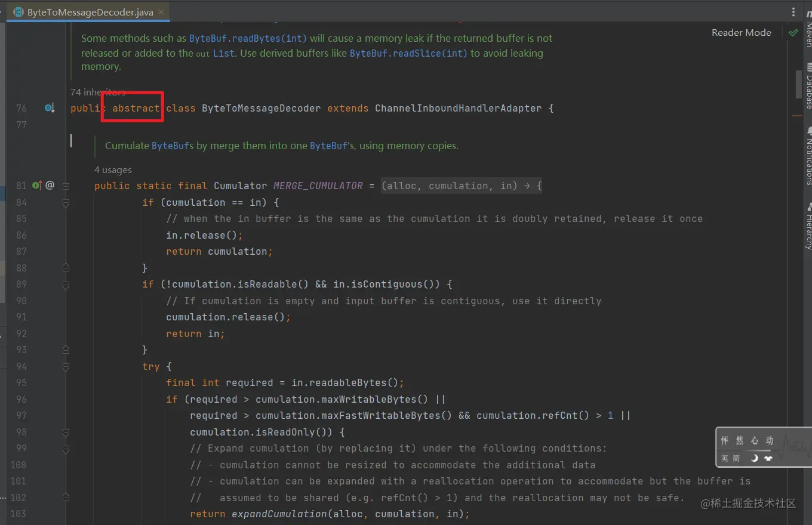Collapse the try block at line 94
Screen dimensions: 812x525
[x=66, y=366]
